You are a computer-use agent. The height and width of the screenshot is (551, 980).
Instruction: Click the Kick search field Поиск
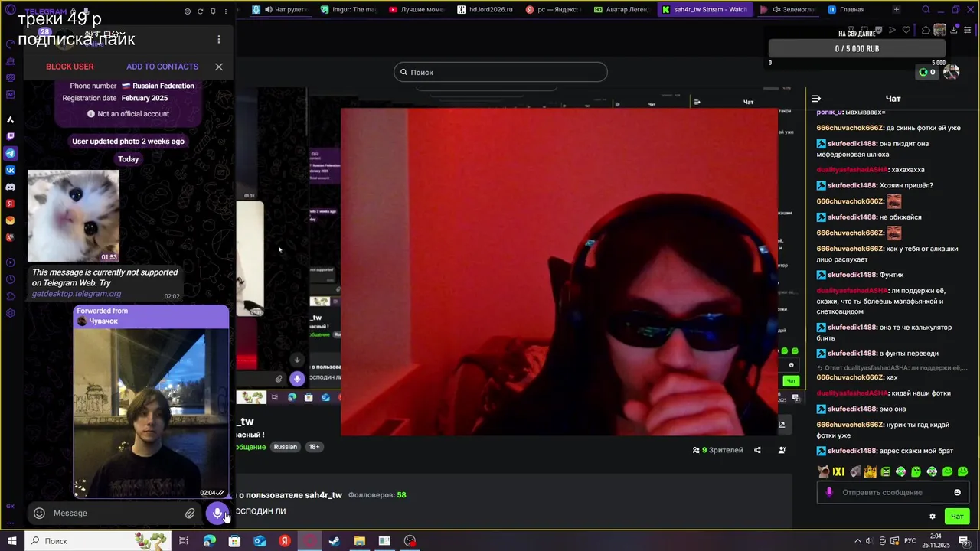[501, 72]
